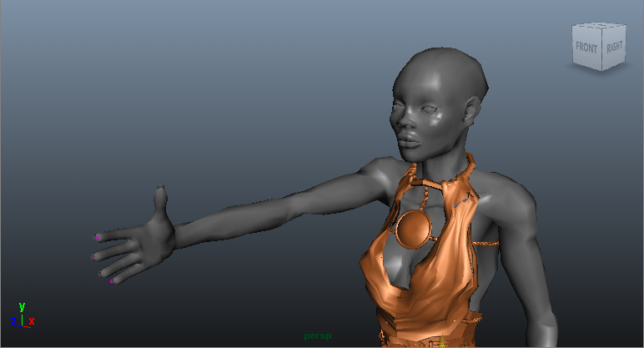Click the FRONT face of the ViewCube
This screenshot has height=348, width=644.
586,48
